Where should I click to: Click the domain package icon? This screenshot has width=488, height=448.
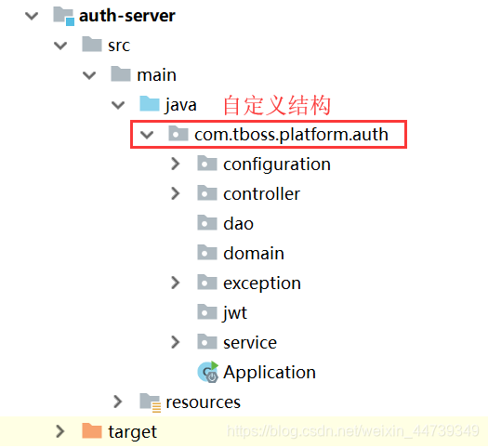point(207,252)
